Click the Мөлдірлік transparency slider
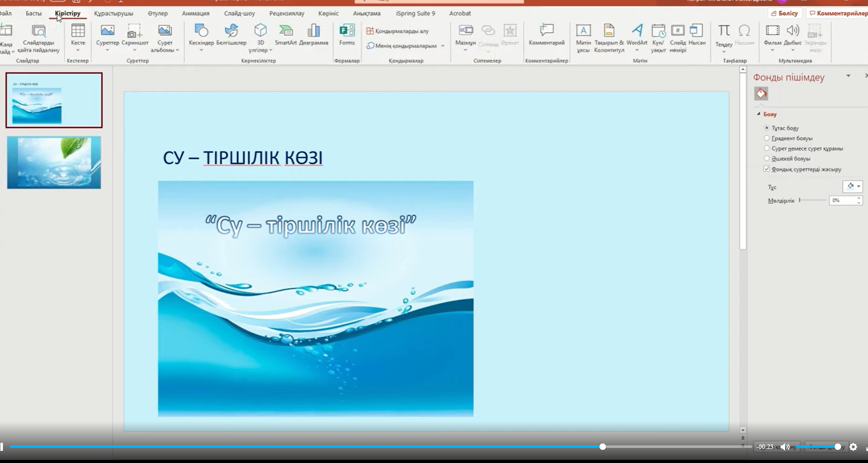 click(812, 201)
